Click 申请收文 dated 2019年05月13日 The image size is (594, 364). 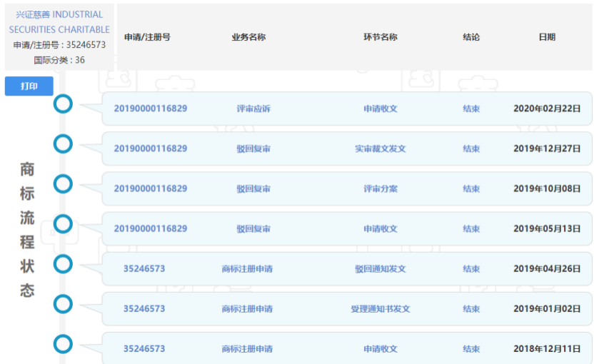pos(381,229)
